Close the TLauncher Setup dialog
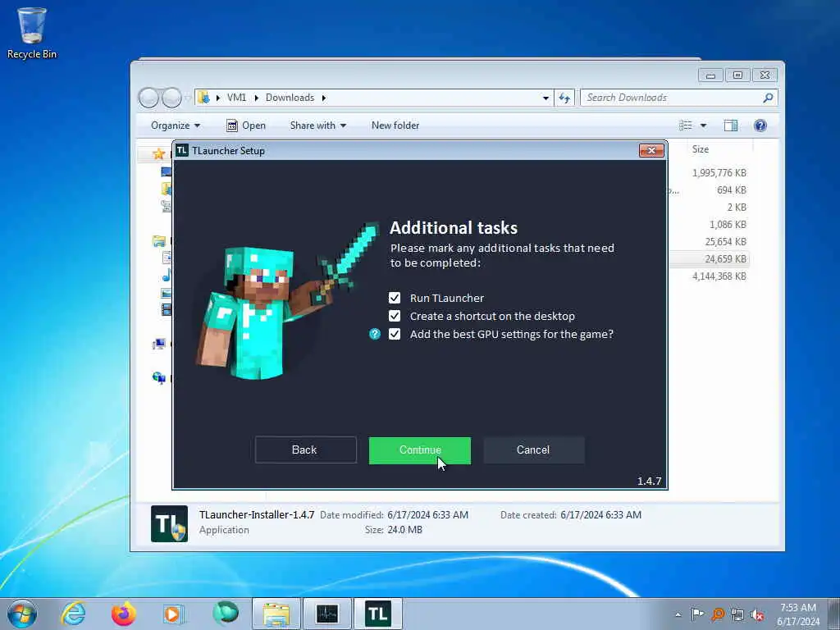840x630 pixels. pos(651,151)
